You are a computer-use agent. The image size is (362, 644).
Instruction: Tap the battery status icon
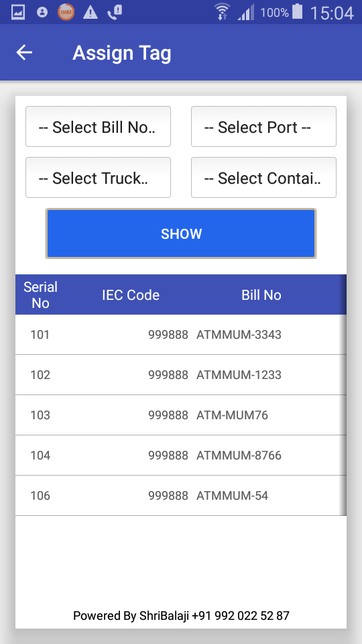point(297,11)
